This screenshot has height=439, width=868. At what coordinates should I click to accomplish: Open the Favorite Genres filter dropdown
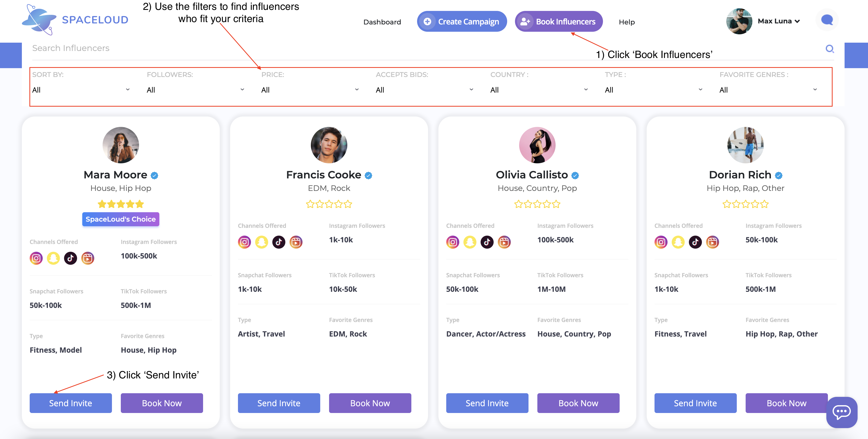[x=768, y=90]
